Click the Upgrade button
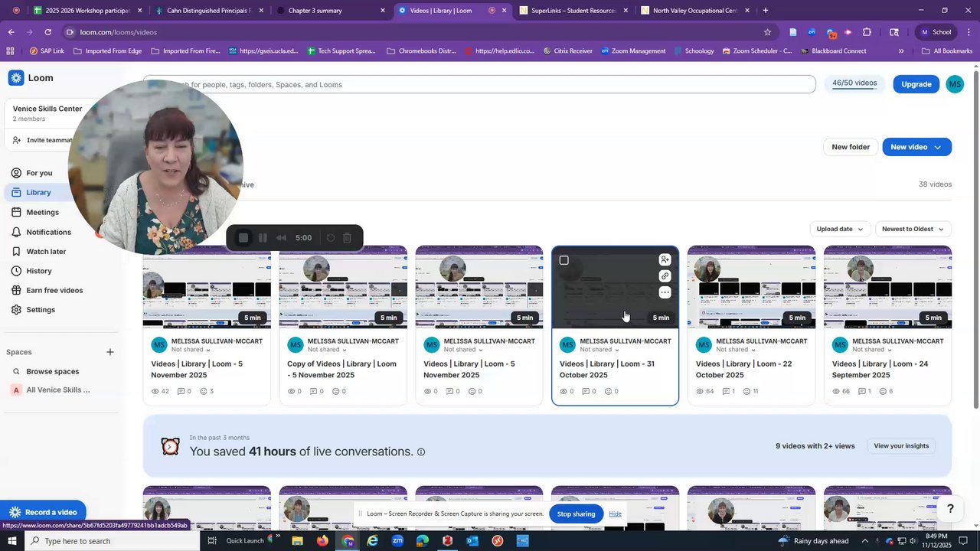 (916, 84)
